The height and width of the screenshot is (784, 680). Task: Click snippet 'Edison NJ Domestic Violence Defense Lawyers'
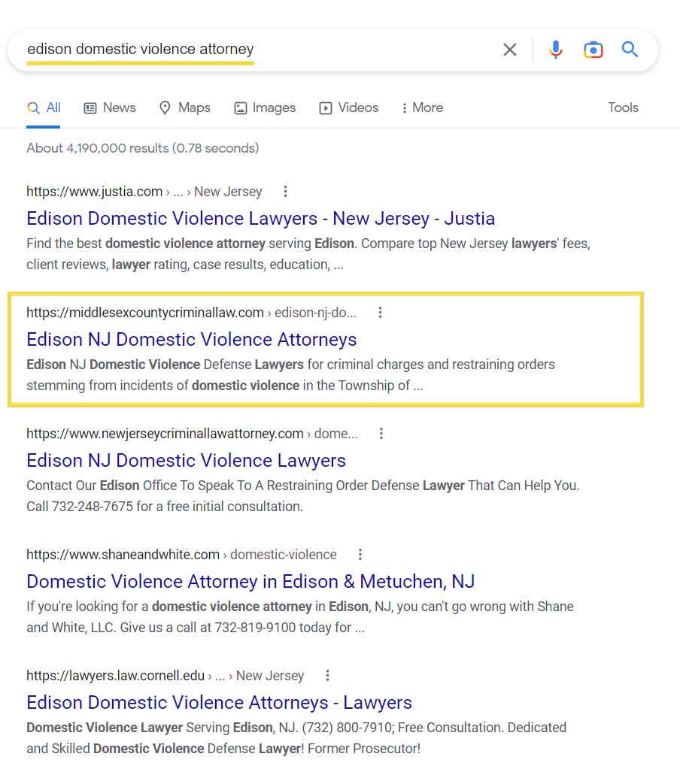point(290,375)
